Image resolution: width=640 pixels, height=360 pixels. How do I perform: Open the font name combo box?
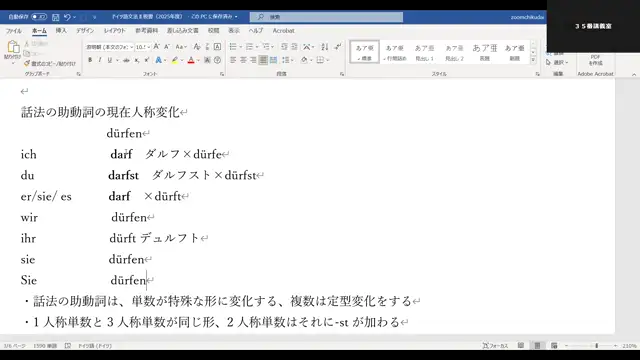[x=110, y=47]
